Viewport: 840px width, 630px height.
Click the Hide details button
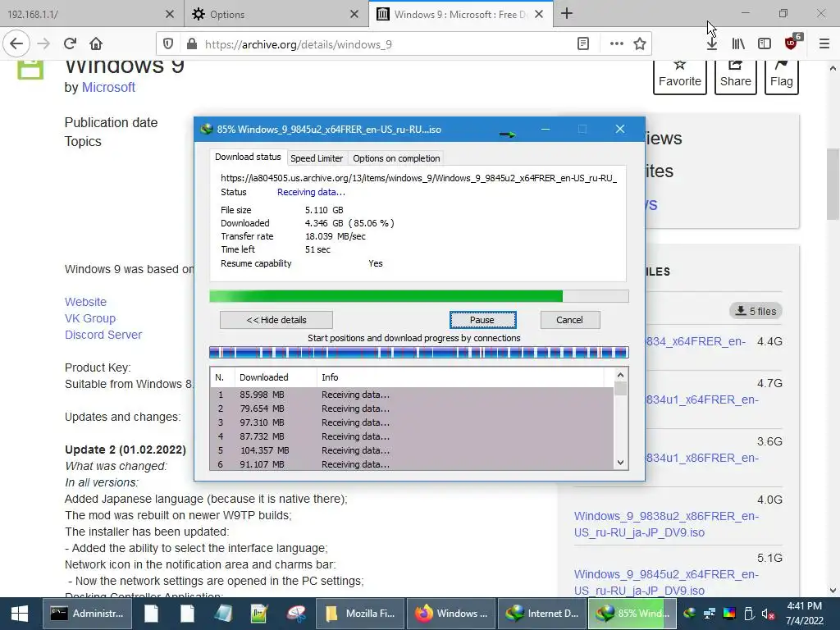[276, 320]
